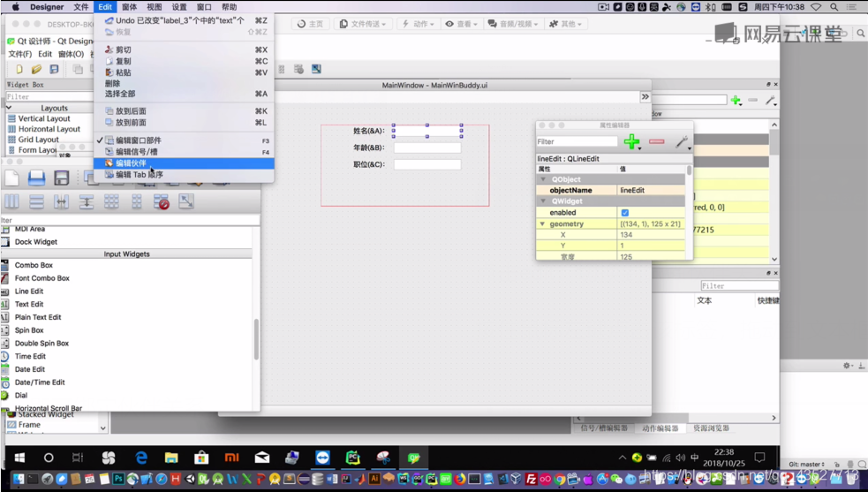The image size is (868, 492).
Task: Open PyCharm from the Windows taskbar
Action: tap(352, 458)
